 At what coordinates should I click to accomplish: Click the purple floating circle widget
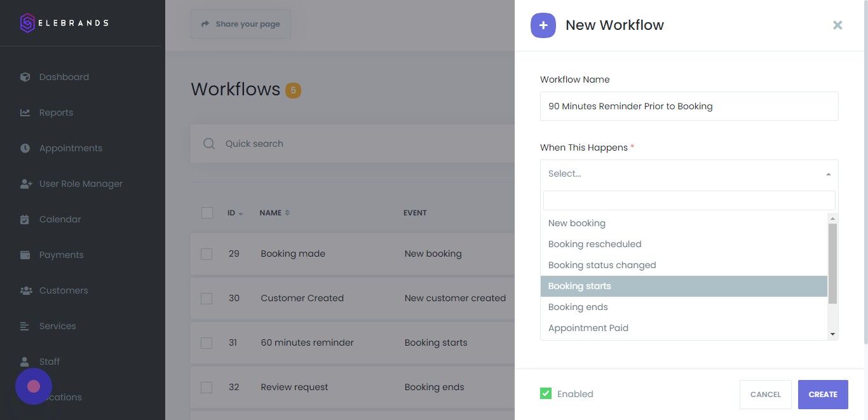coord(34,386)
